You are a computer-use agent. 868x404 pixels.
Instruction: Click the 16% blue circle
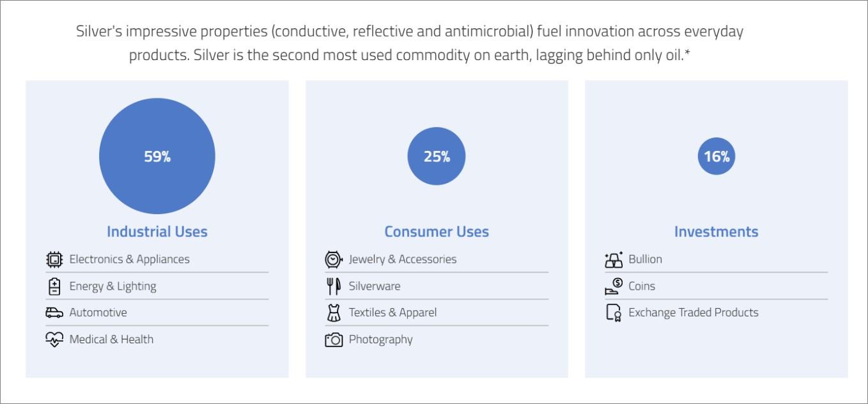[x=717, y=156]
